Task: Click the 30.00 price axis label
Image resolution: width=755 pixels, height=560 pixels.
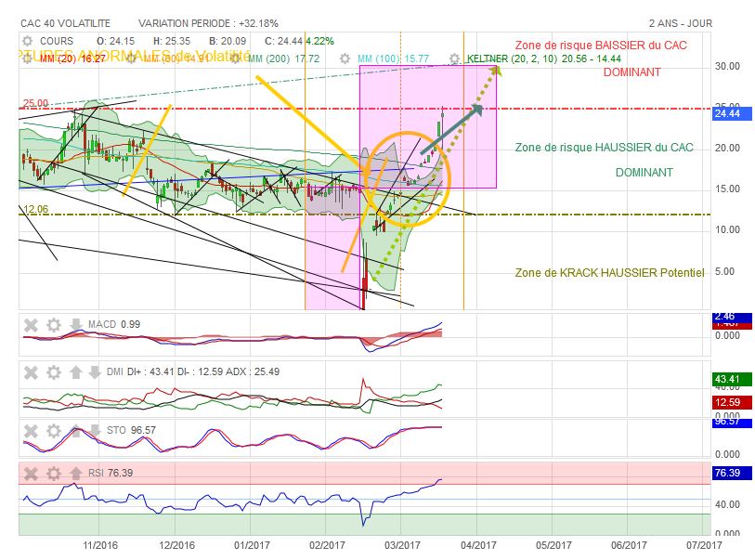Action: point(727,66)
